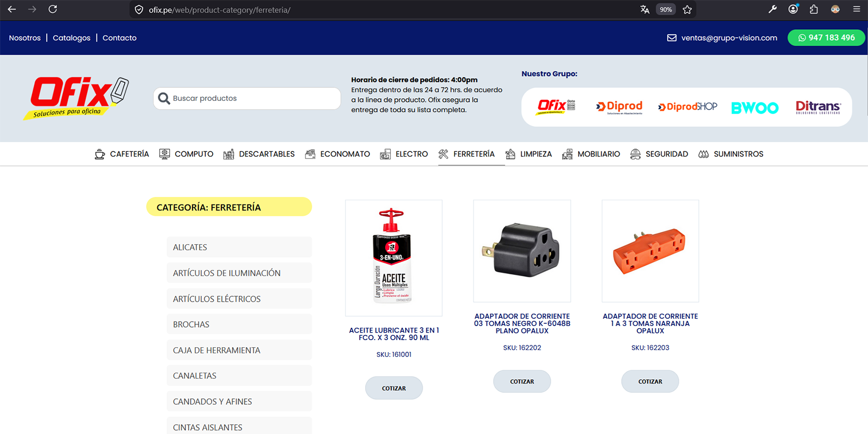This screenshot has width=868, height=434.
Task: Open the DiprodSHOP group logo
Action: tap(687, 107)
